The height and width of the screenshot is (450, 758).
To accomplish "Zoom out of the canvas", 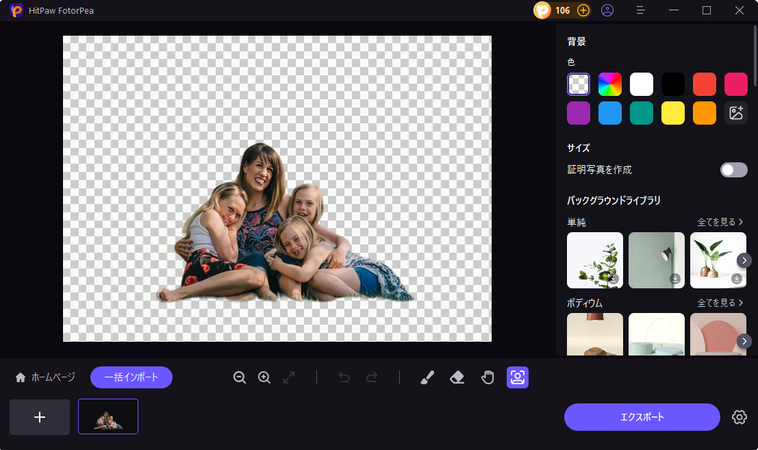I will click(x=240, y=377).
